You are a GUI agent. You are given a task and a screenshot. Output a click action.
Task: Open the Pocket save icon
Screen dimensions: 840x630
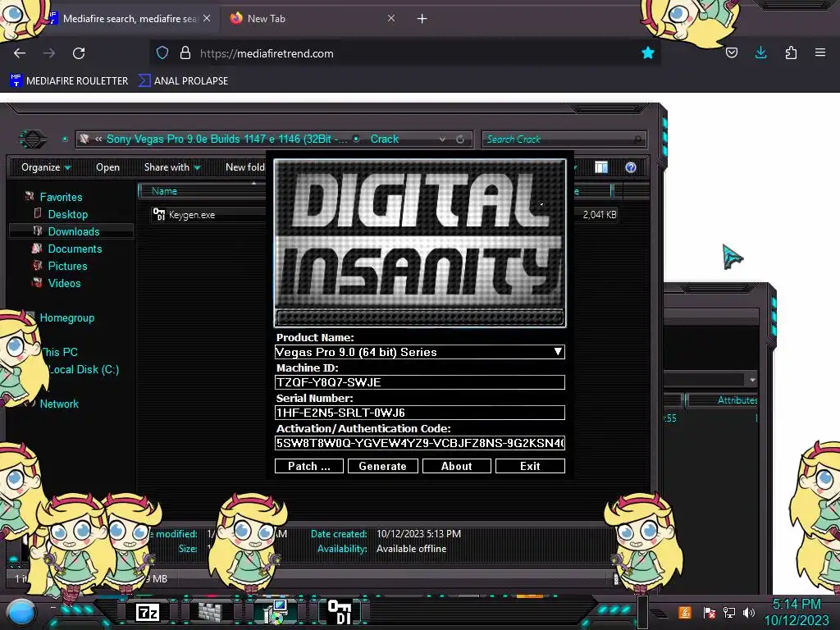tap(731, 52)
